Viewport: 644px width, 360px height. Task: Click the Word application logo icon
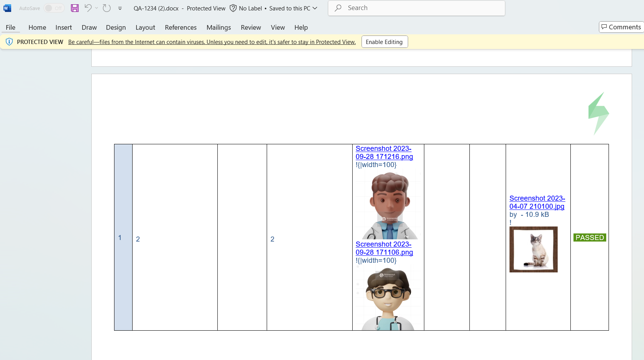(7, 8)
